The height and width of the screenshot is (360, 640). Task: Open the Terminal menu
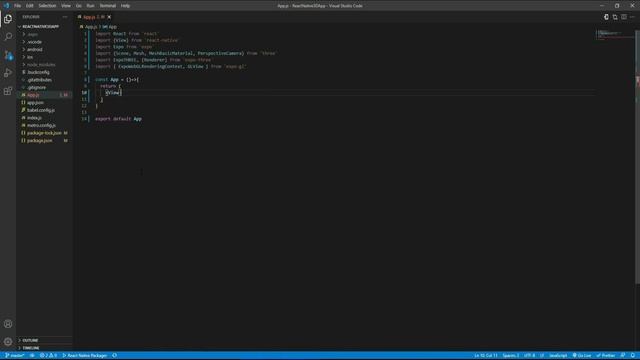coord(108,6)
